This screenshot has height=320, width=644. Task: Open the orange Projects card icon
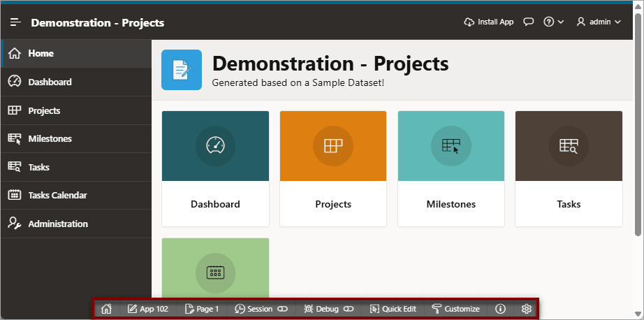tap(333, 146)
